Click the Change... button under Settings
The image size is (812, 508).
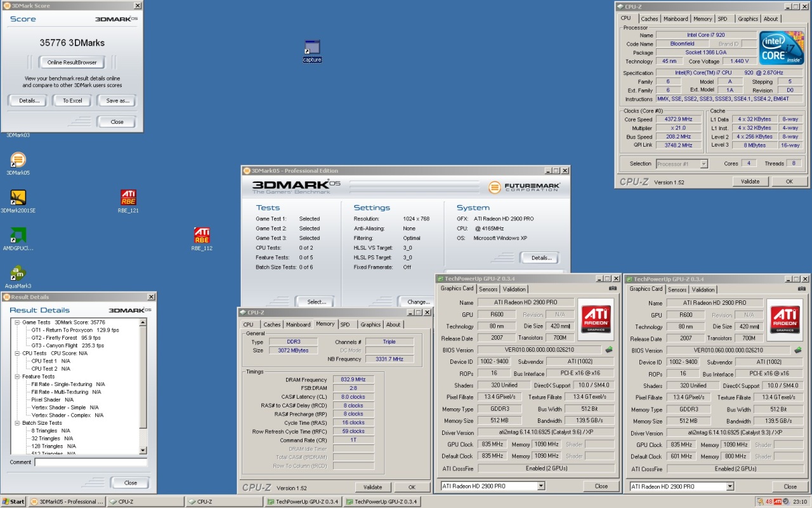tap(418, 302)
